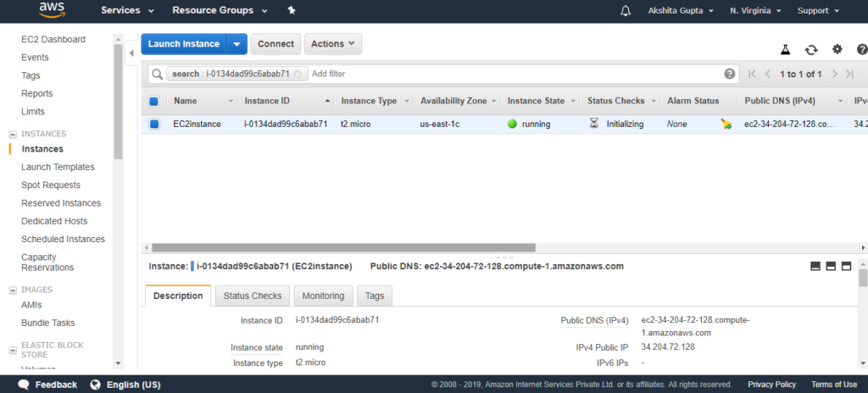Click the sidebar vertical scrollbar thumb

(118, 102)
